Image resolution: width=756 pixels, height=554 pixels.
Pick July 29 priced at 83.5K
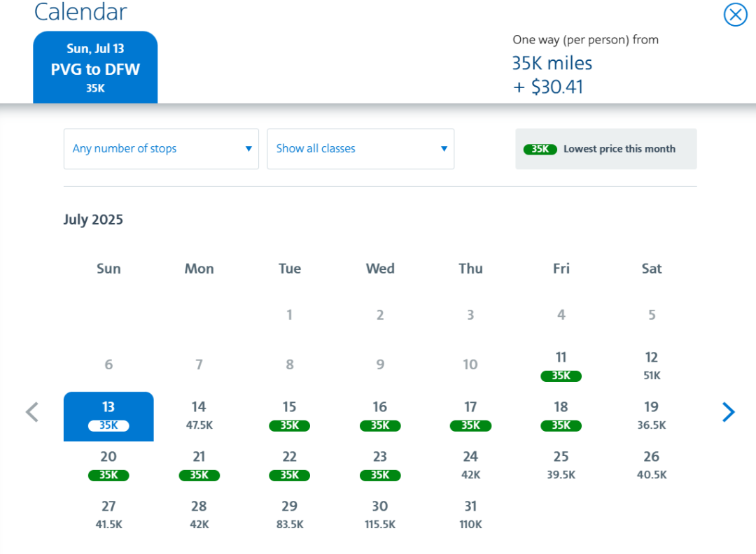(289, 515)
